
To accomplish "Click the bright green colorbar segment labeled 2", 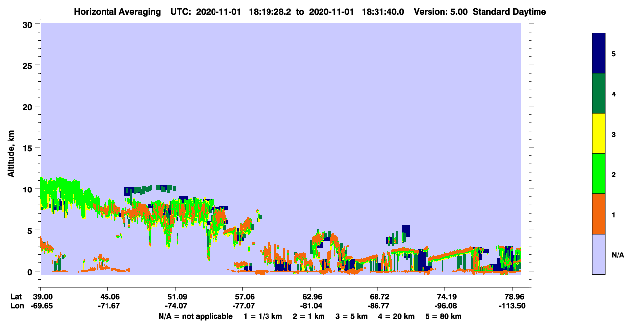I will coord(599,174).
